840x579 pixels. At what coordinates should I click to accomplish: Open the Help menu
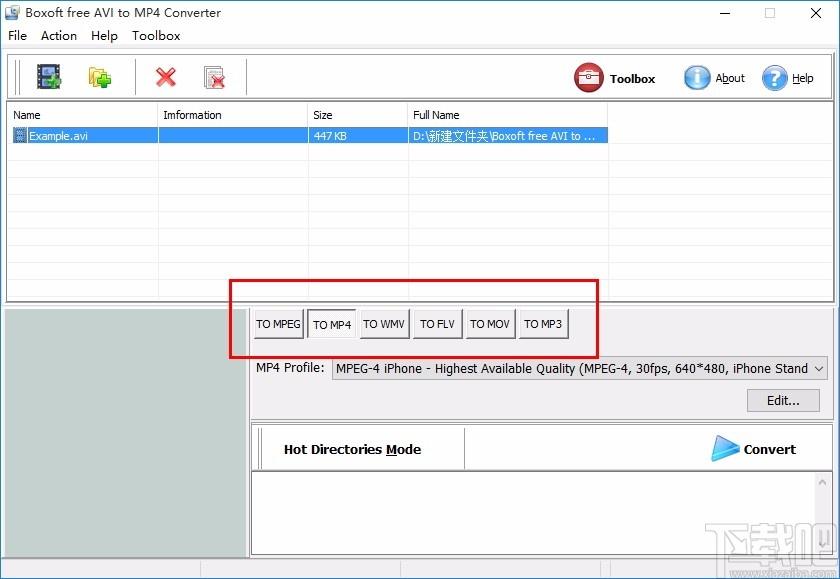[104, 35]
